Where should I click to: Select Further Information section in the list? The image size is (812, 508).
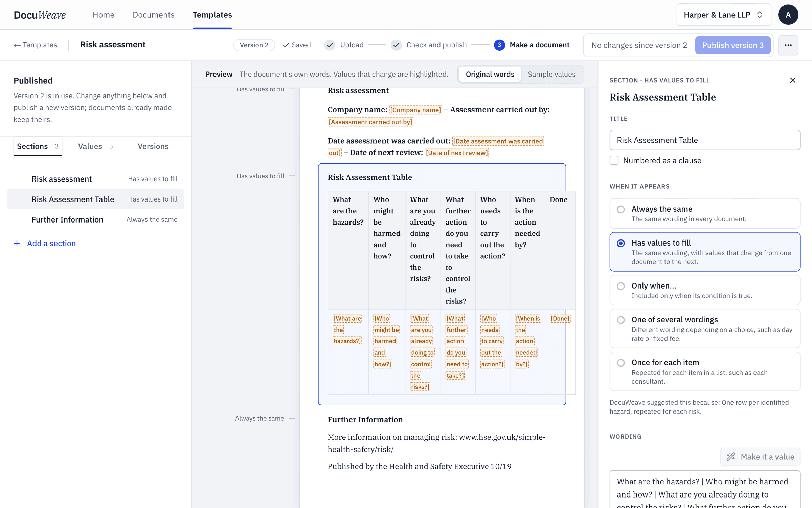coord(95,219)
